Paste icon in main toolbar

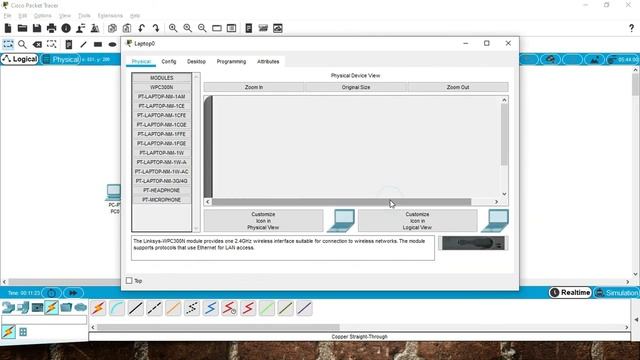coord(127,28)
